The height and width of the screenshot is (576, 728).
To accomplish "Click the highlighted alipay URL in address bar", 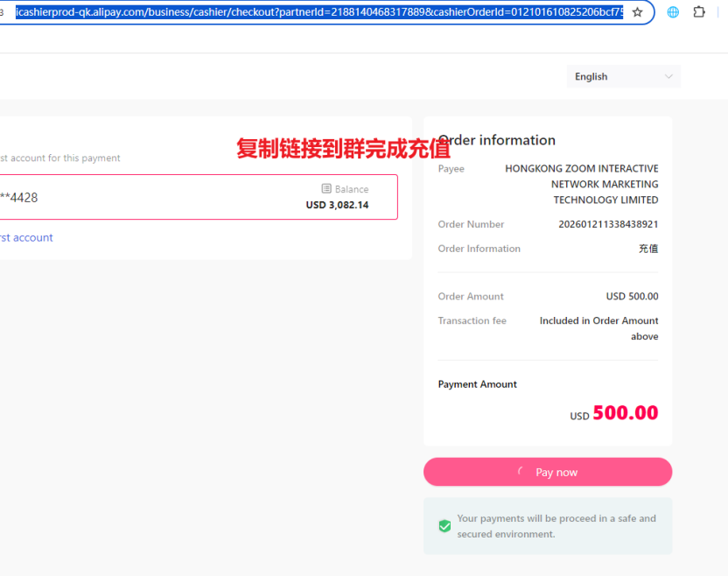I will [319, 12].
